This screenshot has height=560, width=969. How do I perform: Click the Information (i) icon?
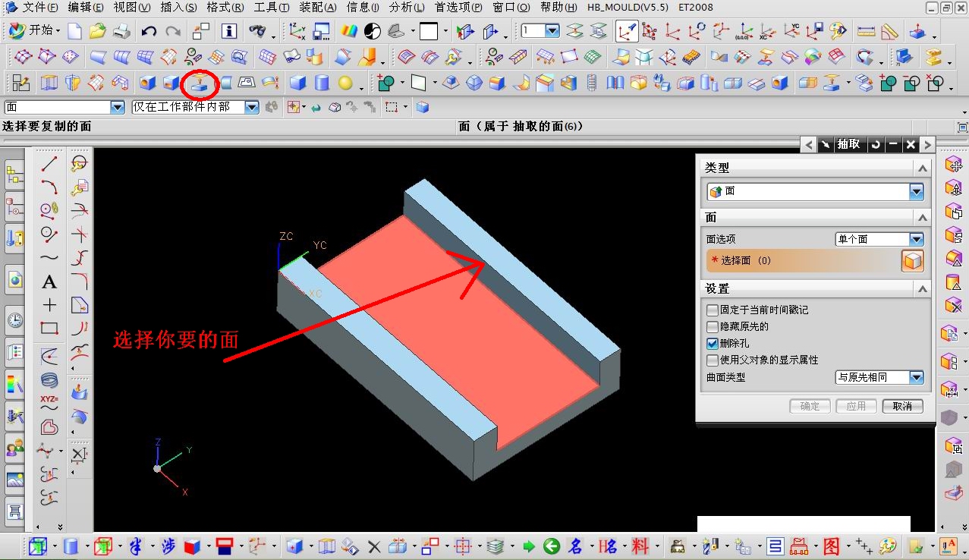point(228,31)
